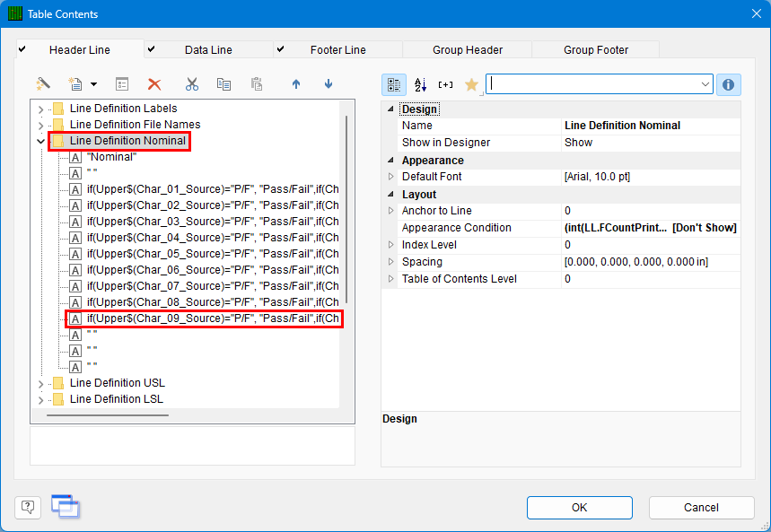Expand the Spacing property
Image resolution: width=771 pixels, height=532 pixels.
[x=391, y=262]
